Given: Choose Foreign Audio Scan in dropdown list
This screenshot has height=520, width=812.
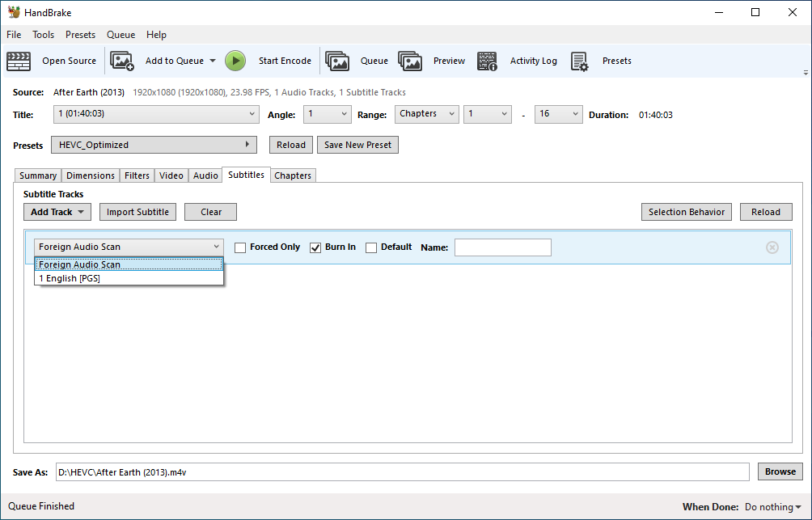Looking at the screenshot, I should pyautogui.click(x=129, y=264).
